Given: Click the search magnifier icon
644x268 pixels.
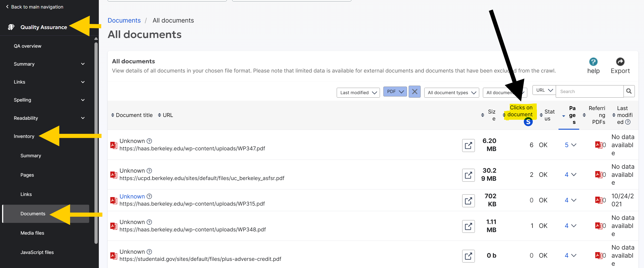Looking at the screenshot, I should [629, 91].
